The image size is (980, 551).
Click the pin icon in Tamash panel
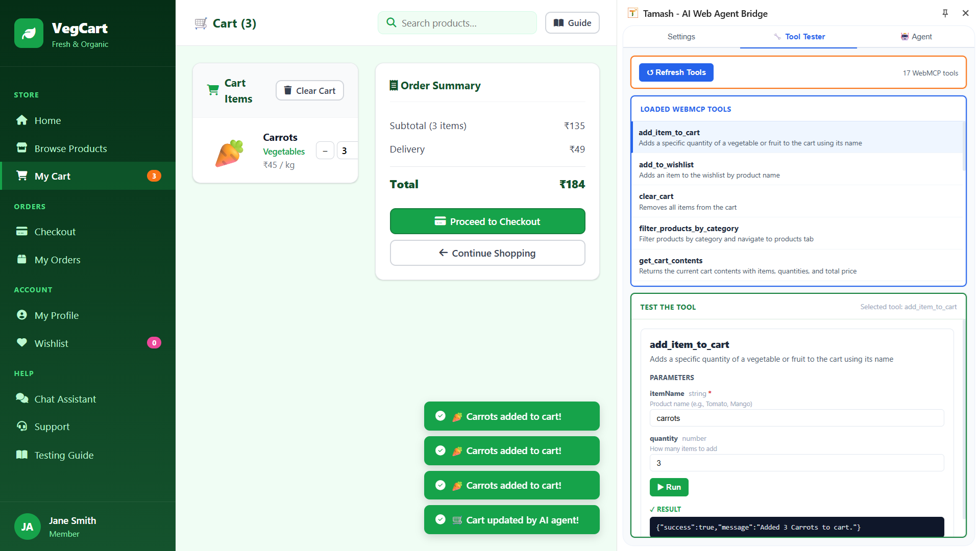point(945,13)
